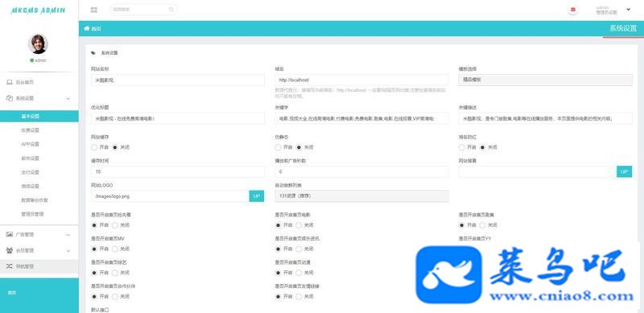Select 关闭 radio for 域名防红
644x313 pixels.
pos(482,147)
